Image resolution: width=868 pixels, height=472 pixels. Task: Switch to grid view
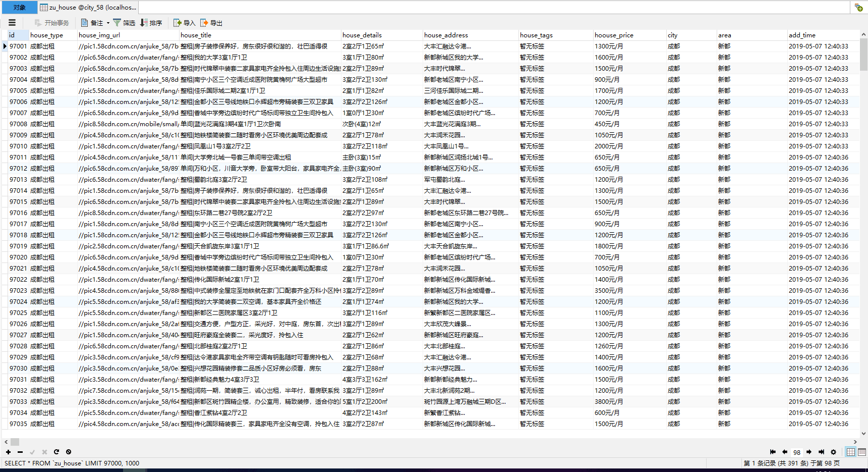point(851,452)
